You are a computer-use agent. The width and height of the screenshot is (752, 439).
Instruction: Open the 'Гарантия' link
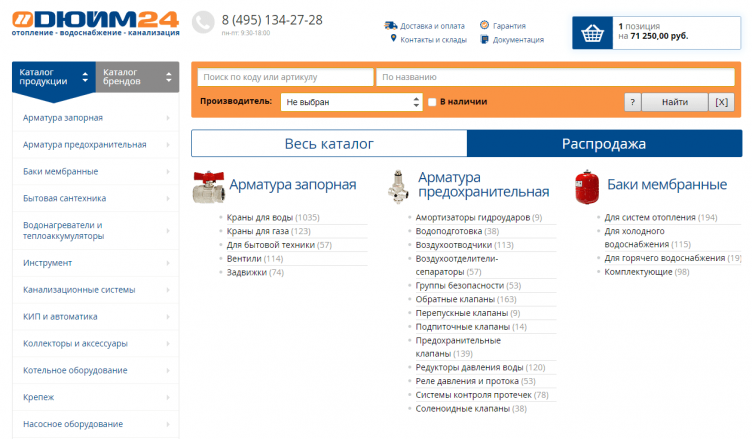click(x=509, y=26)
